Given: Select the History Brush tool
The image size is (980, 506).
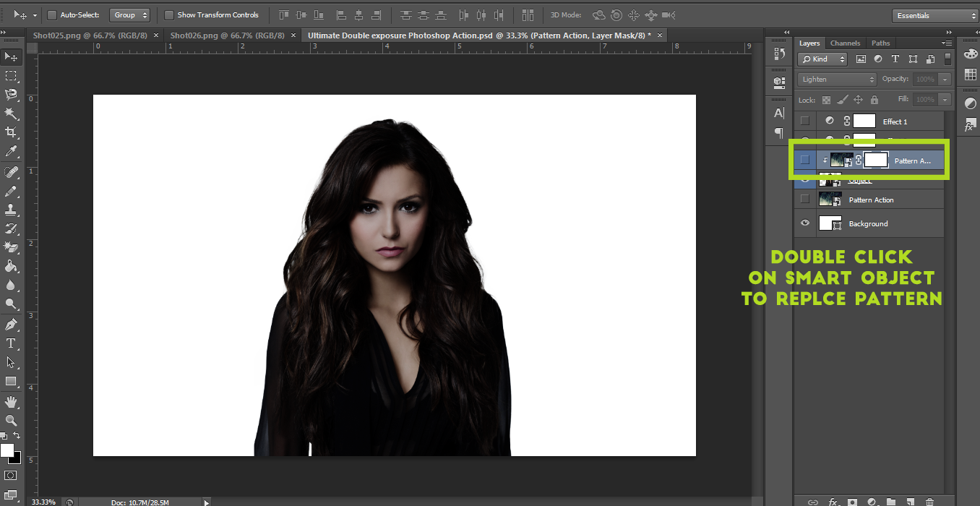Looking at the screenshot, I should 12,228.
